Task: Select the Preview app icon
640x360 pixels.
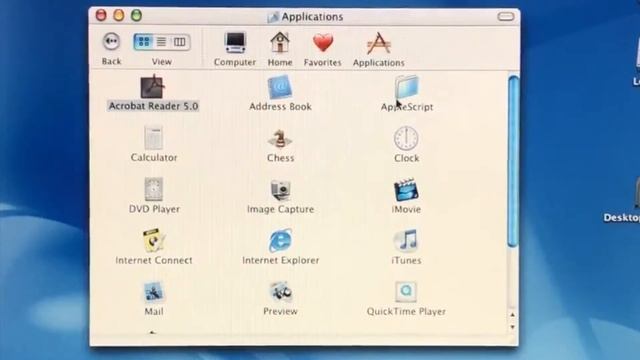Action: (280, 292)
